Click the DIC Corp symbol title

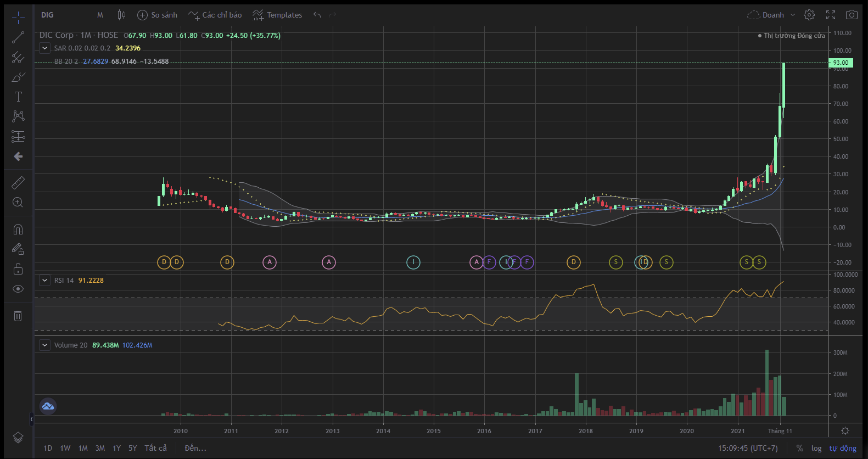[x=56, y=35]
